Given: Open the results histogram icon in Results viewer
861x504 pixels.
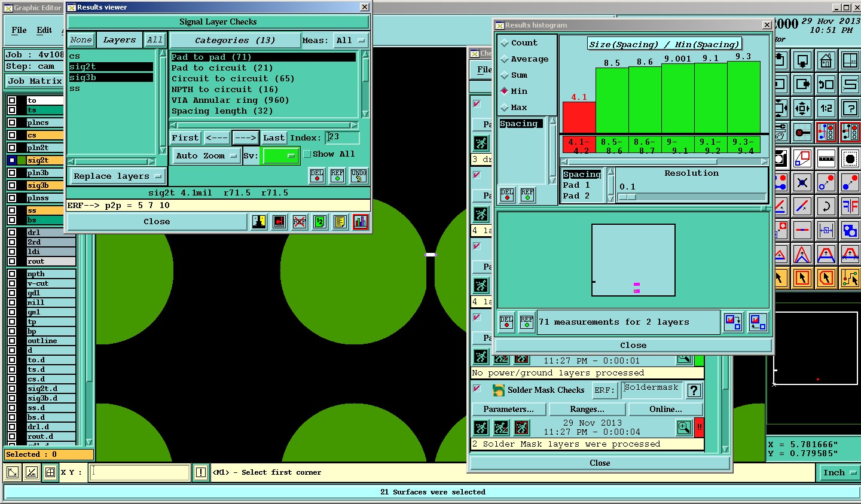Looking at the screenshot, I should point(361,222).
